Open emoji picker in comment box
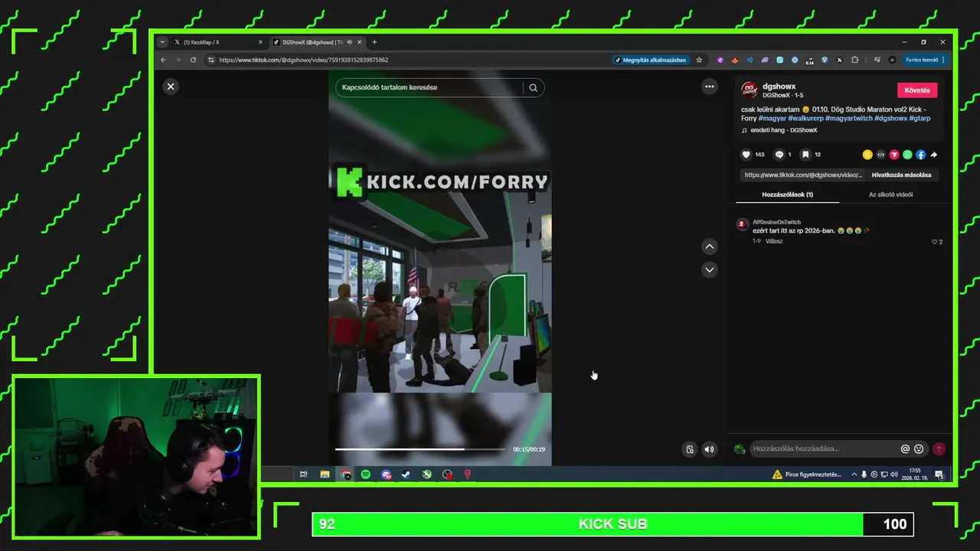The image size is (980, 551). click(919, 449)
